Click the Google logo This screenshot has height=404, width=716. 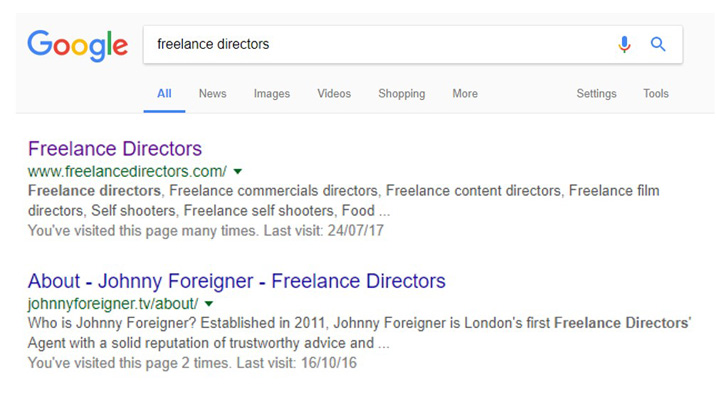(x=78, y=45)
